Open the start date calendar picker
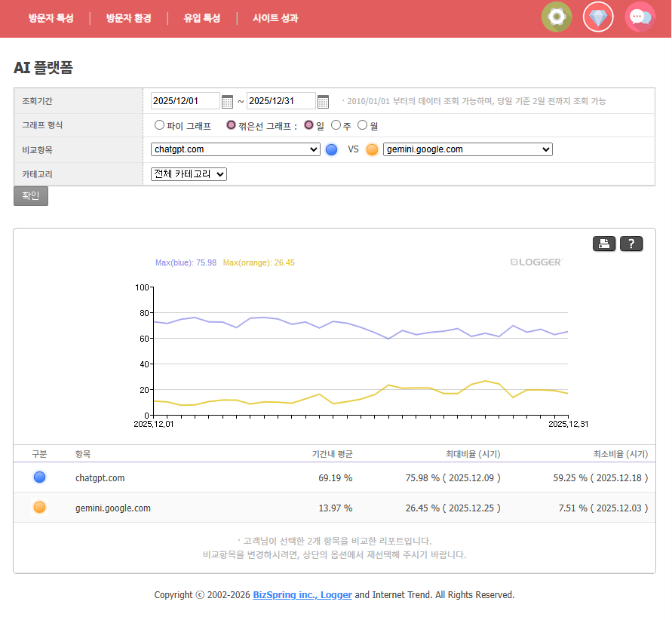Viewport: 672px width, 620px height. (x=228, y=101)
